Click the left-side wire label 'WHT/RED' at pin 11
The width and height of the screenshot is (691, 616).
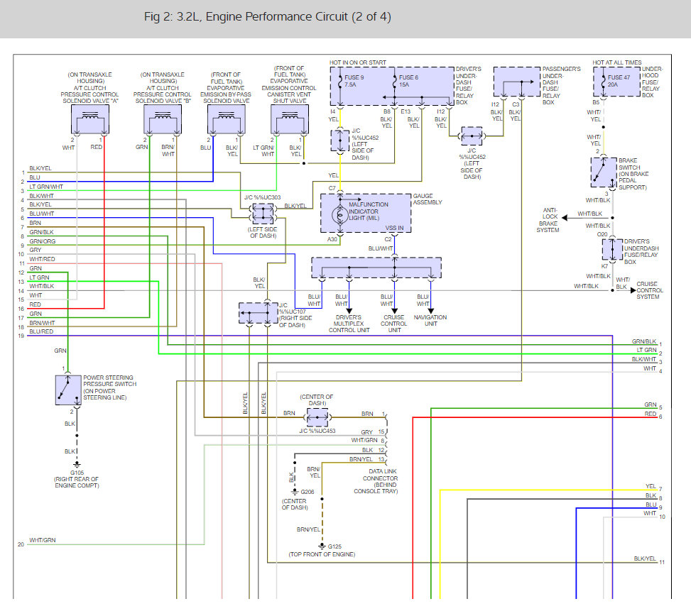(43, 259)
